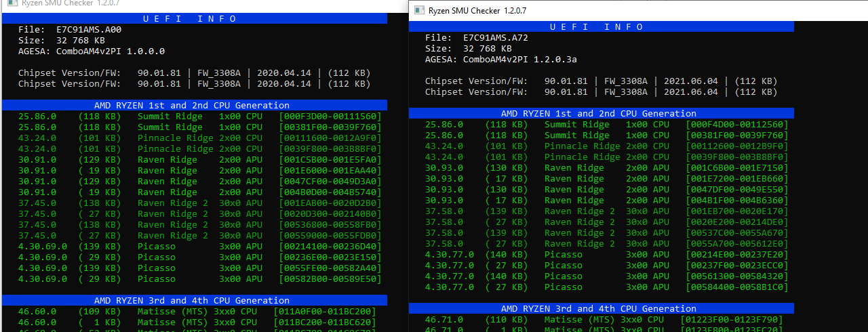Click AGESA value ComboAM4v2PI 1.0.0.0
Image resolution: width=868 pixels, height=332 pixels.
tap(111, 51)
